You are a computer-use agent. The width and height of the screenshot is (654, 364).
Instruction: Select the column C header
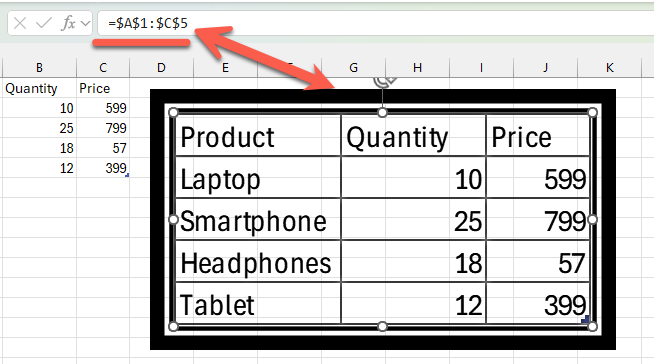[103, 68]
